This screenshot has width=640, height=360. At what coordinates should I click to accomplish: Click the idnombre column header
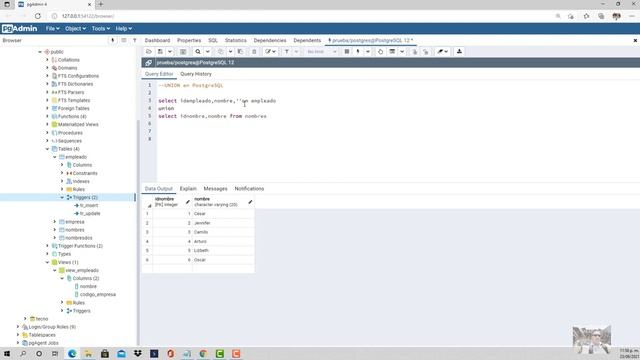(172, 202)
